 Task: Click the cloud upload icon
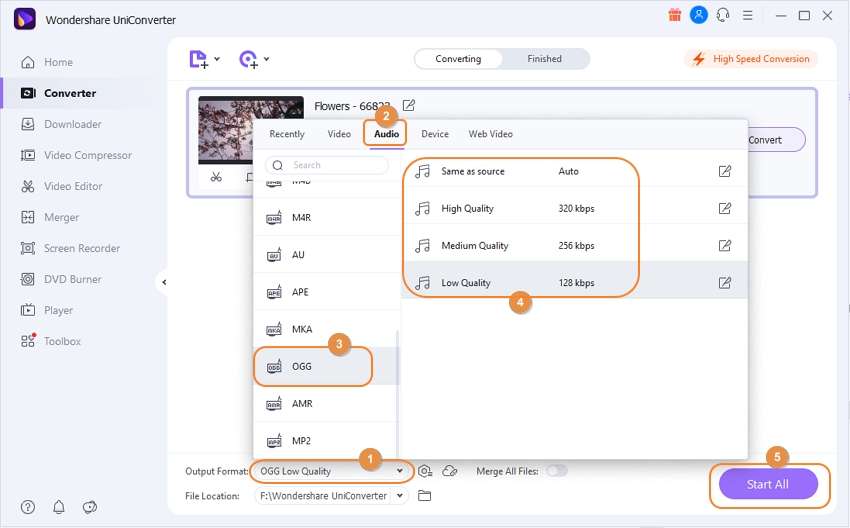pos(450,471)
